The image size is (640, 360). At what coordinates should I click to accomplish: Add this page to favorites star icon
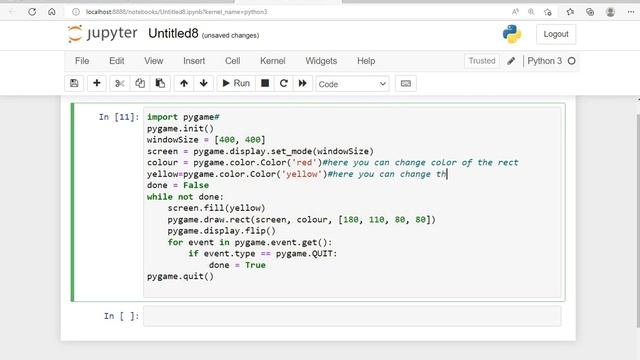(548, 12)
